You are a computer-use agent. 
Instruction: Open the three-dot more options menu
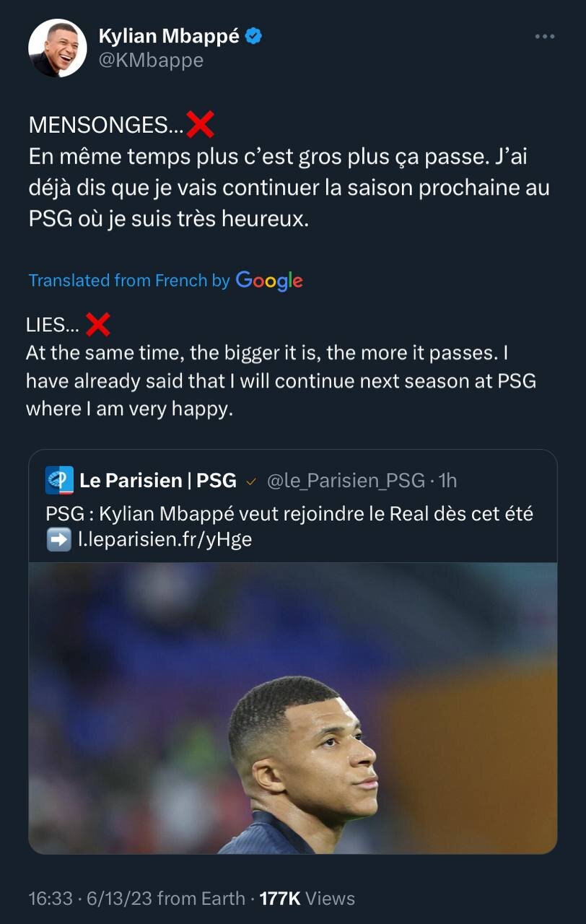(x=545, y=37)
